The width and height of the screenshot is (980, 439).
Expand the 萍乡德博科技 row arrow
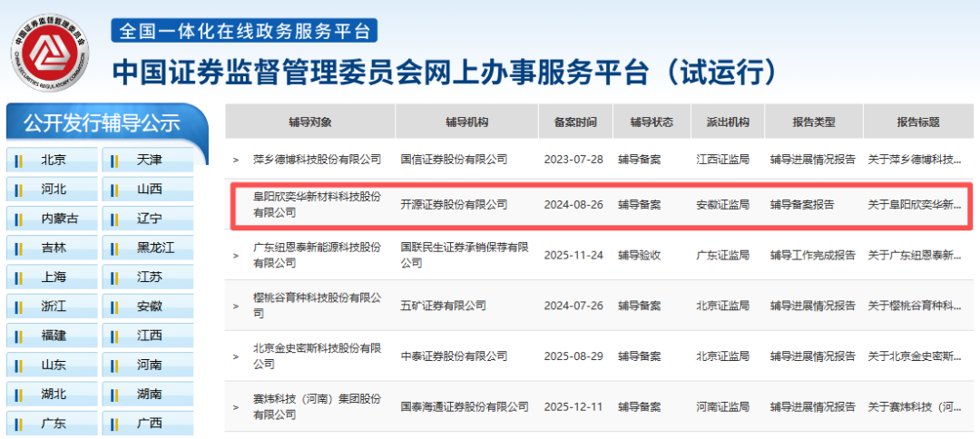tap(237, 160)
